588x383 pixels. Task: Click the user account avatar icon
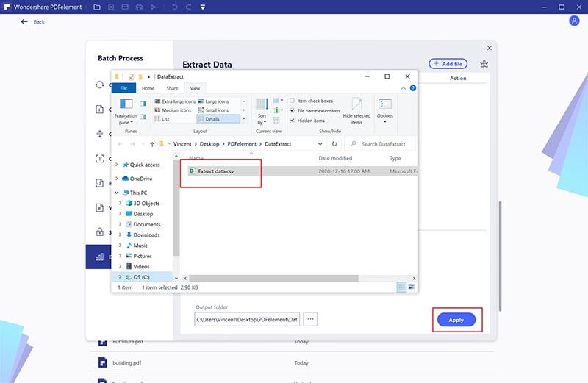point(574,21)
